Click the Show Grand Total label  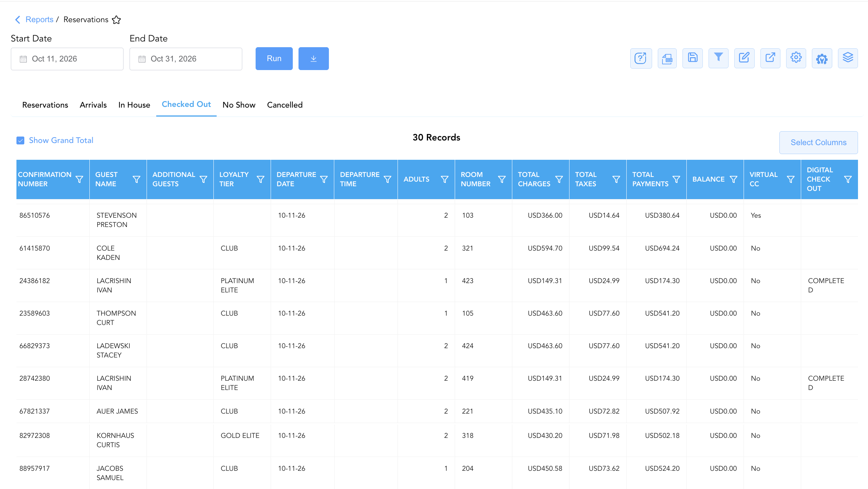61,140
